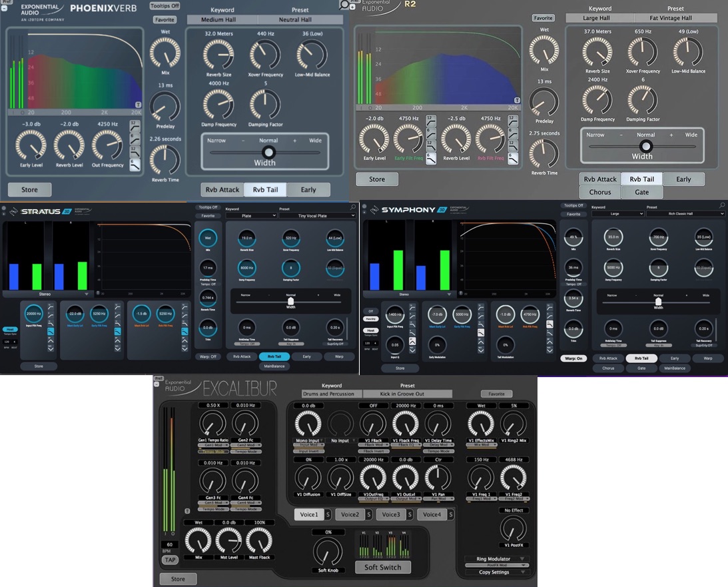
Task: Click the PhoenixVerb EQ display T icon
Action: [138, 105]
